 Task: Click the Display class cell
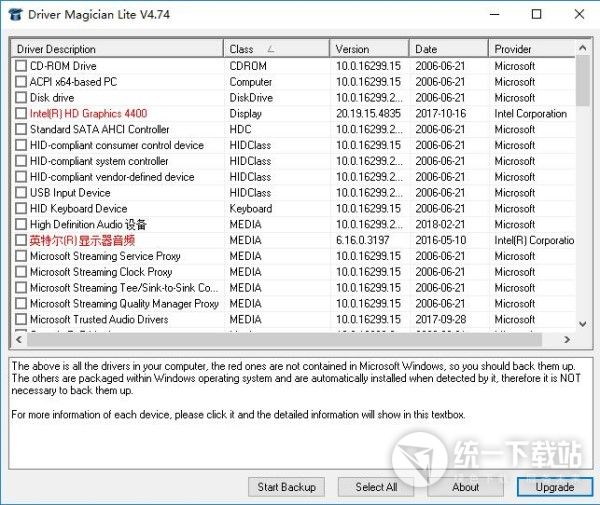coord(245,113)
